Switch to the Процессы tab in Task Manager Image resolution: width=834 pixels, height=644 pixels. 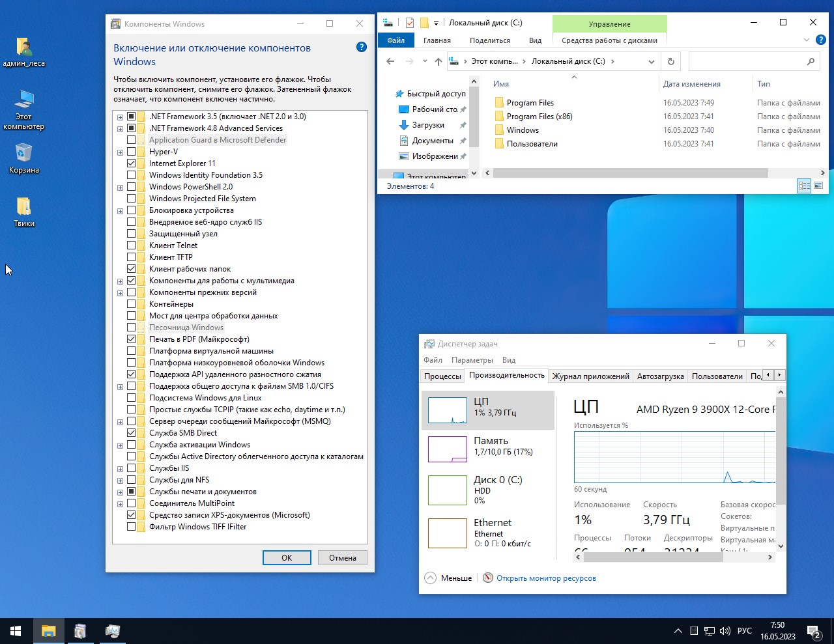[442, 376]
